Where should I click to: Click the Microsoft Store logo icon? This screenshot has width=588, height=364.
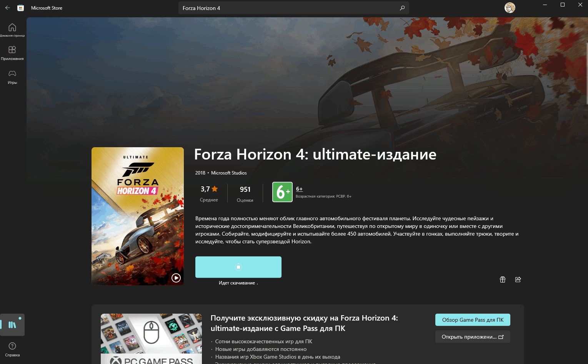21,8
